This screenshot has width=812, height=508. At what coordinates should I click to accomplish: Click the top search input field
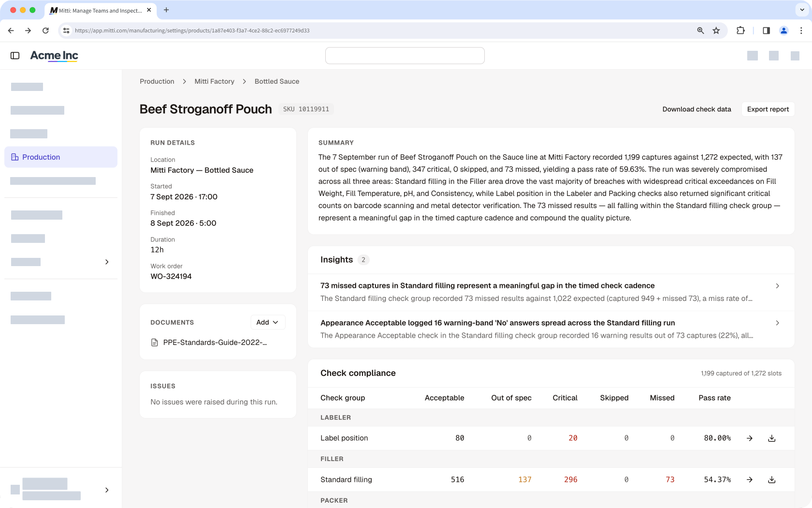405,56
